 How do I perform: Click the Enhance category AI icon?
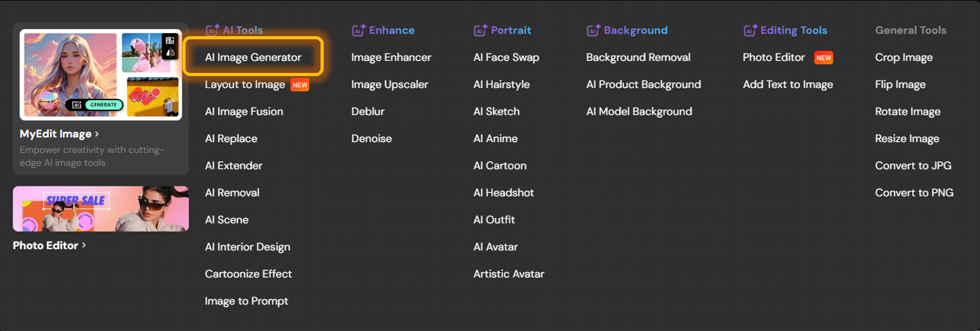[x=359, y=30]
